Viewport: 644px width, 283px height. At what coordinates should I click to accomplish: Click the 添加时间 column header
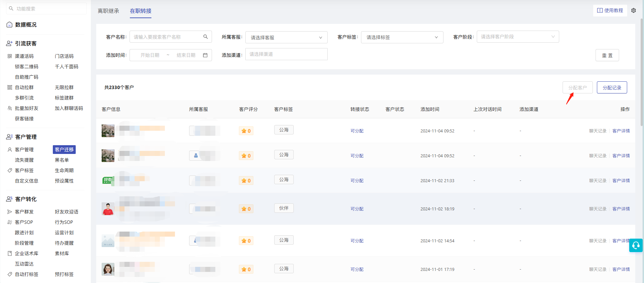pyautogui.click(x=430, y=109)
